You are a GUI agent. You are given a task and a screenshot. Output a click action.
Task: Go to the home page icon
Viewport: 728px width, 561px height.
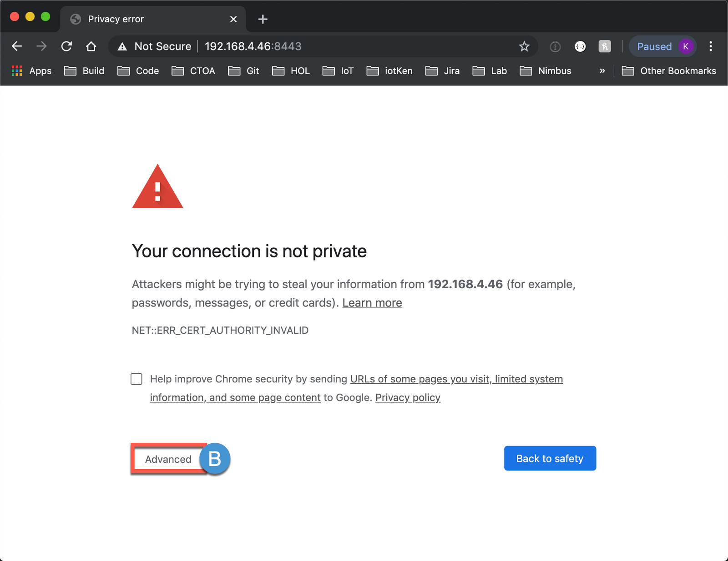pos(91,46)
